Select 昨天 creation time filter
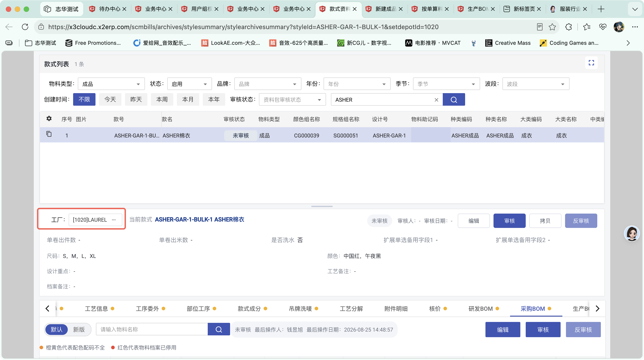The width and height of the screenshot is (644, 360). [136, 99]
